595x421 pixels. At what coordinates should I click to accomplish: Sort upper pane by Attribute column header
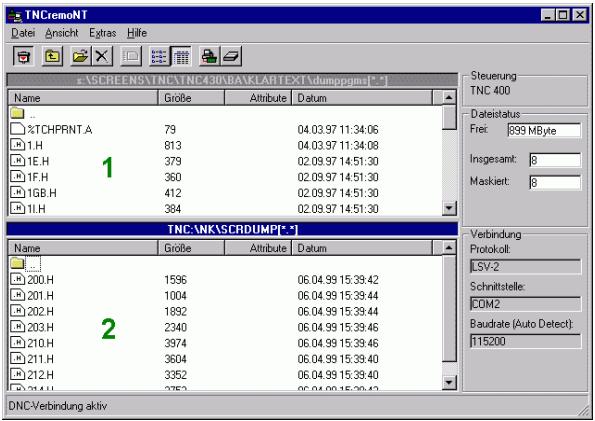pos(258,98)
